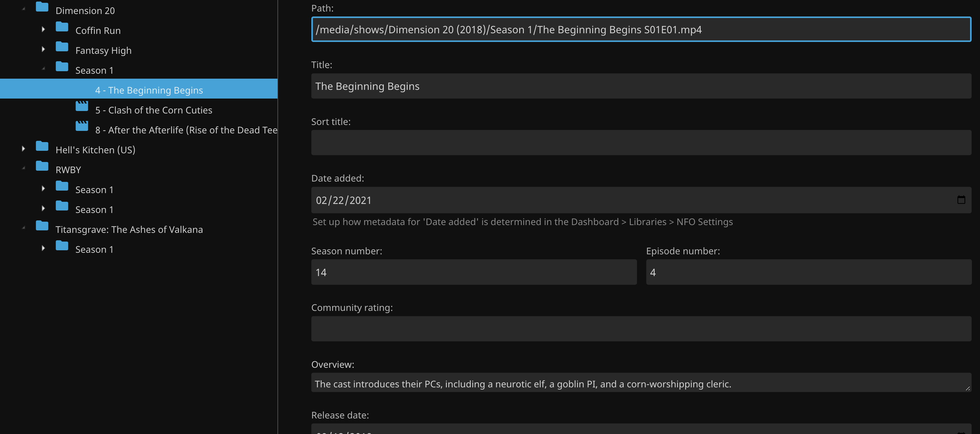Click clapperboard icon for After the Afterlife episode
This screenshot has height=434, width=980.
coord(82,127)
